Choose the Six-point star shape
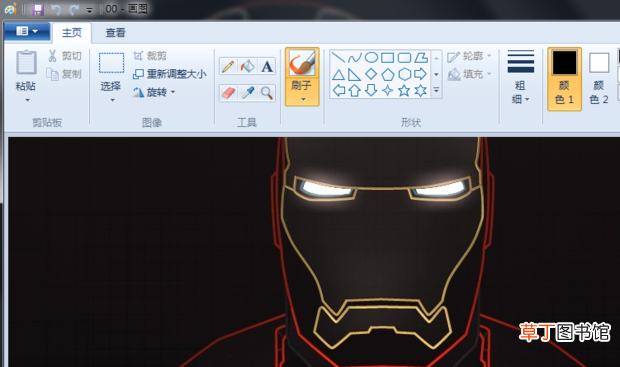This screenshot has height=367, width=620. pos(421,91)
